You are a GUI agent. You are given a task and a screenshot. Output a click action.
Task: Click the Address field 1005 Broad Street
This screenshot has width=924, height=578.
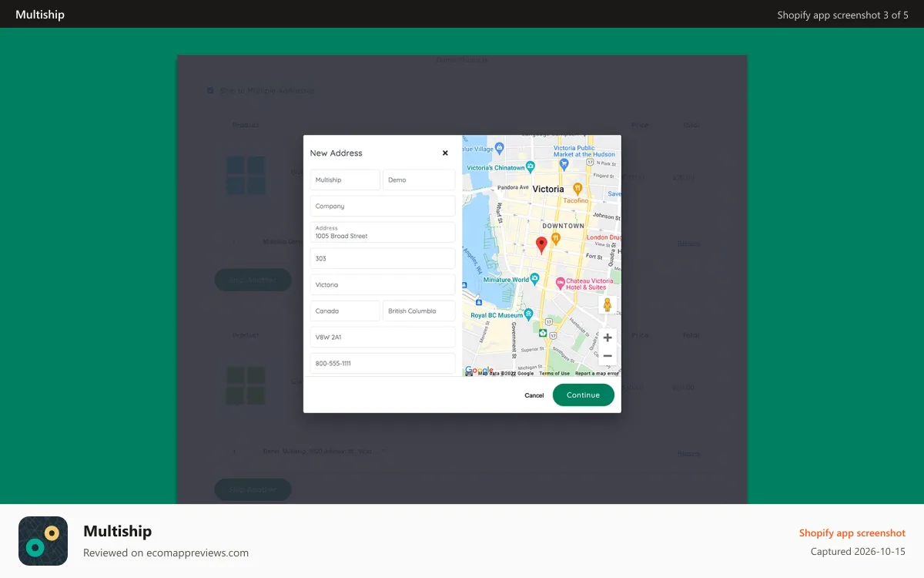(x=383, y=233)
